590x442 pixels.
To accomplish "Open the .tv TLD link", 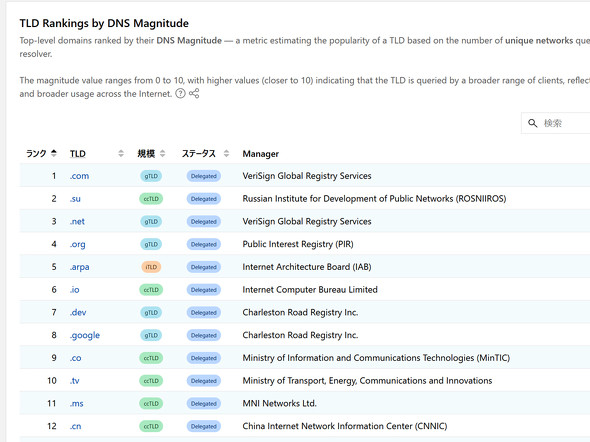I will [75, 381].
